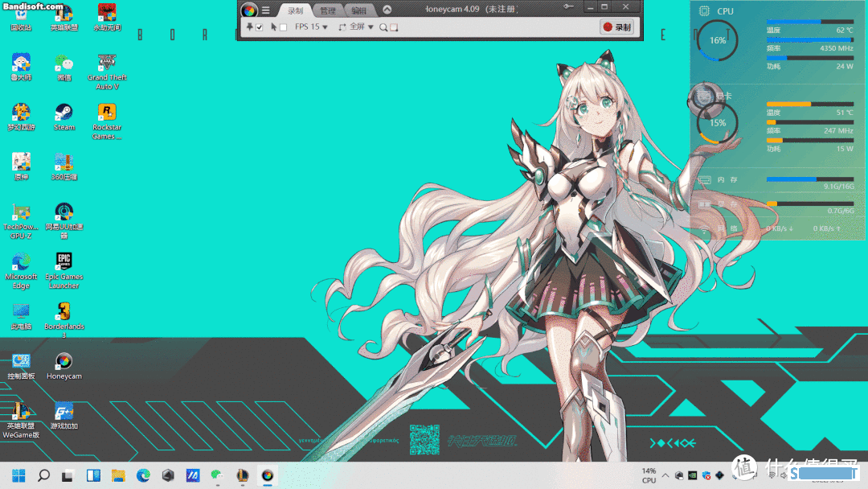Image resolution: width=868 pixels, height=489 pixels.
Task: Select the 原神 desktop icon
Action: [21, 167]
